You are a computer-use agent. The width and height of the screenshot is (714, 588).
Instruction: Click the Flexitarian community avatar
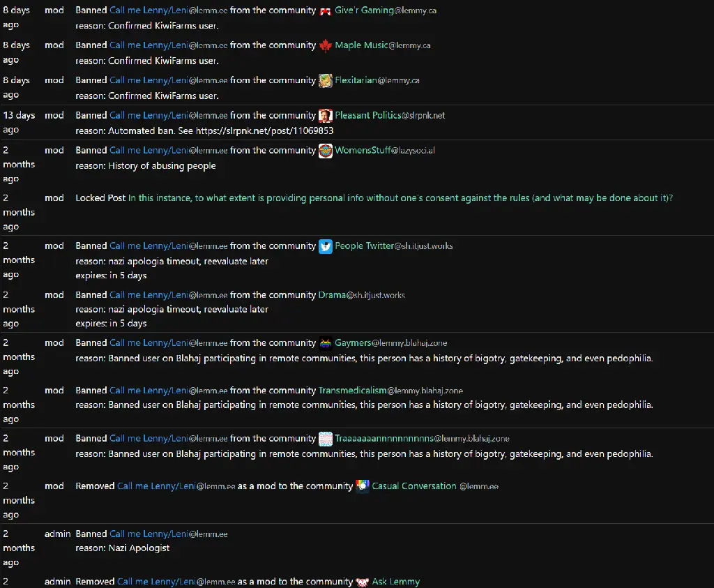point(325,81)
